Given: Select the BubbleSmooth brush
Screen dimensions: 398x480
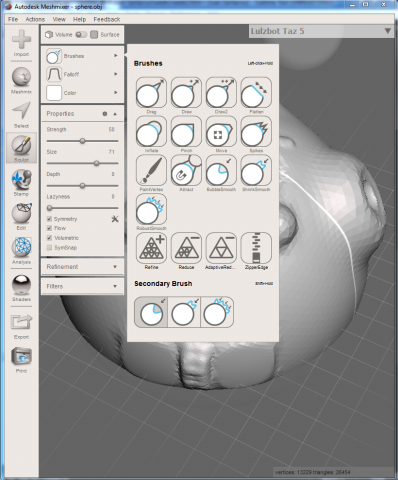Looking at the screenshot, I should pyautogui.click(x=221, y=170).
